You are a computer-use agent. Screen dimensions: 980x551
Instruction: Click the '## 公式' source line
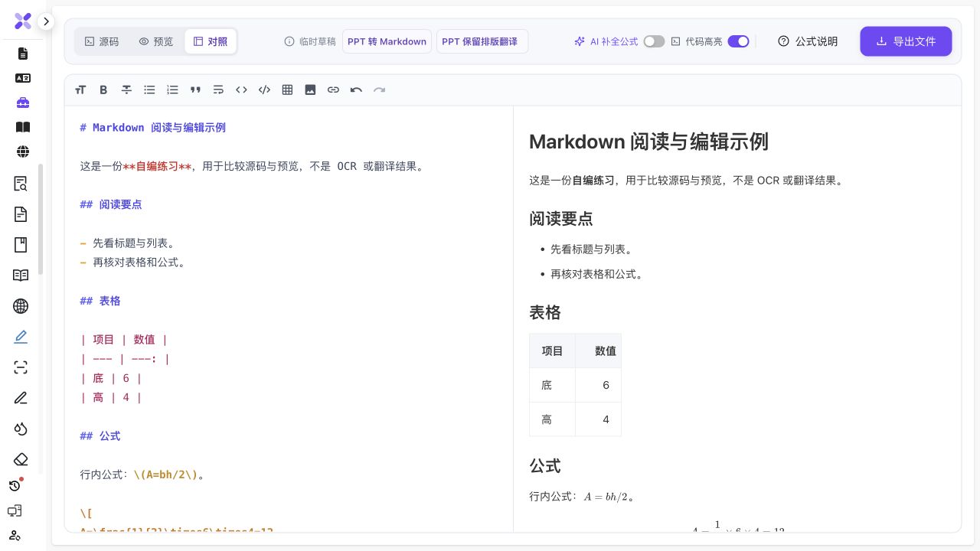click(100, 435)
